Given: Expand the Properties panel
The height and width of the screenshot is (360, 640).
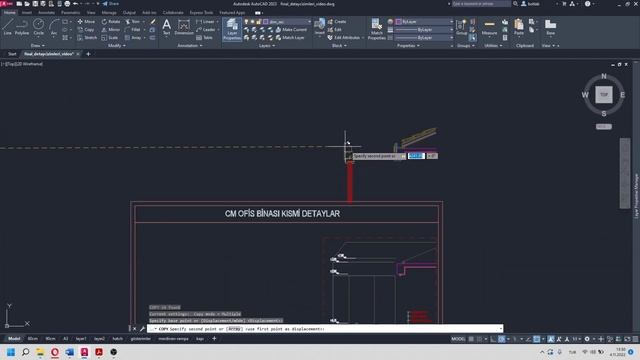Looking at the screenshot, I should [408, 46].
